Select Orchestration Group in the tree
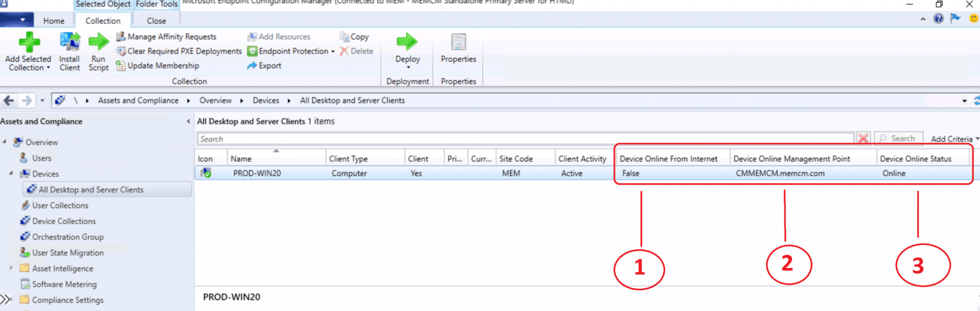The height and width of the screenshot is (311, 980). click(x=68, y=237)
